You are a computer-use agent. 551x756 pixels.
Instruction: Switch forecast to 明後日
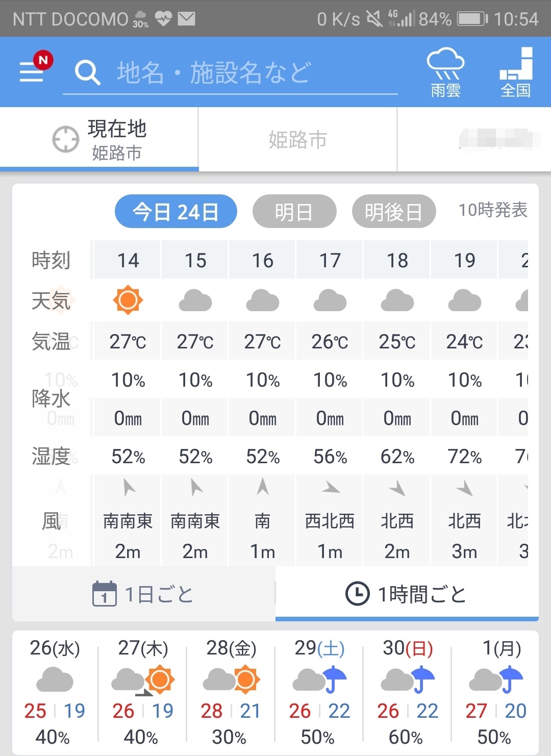pos(393,212)
